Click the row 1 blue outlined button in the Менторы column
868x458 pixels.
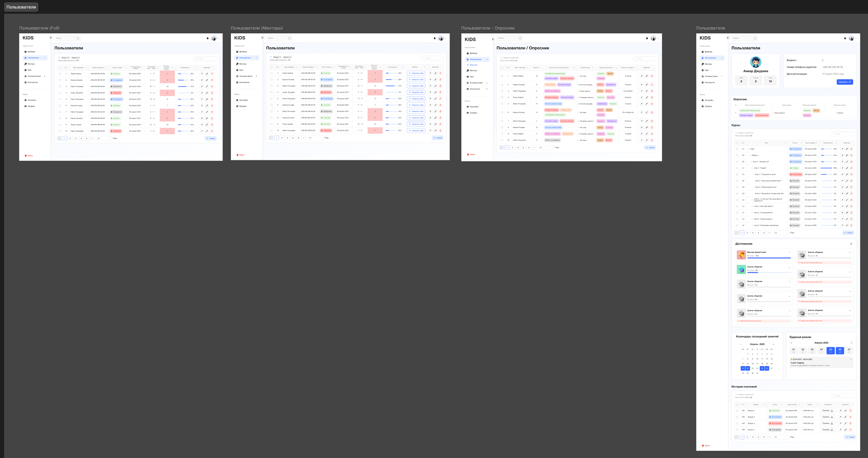click(x=416, y=73)
